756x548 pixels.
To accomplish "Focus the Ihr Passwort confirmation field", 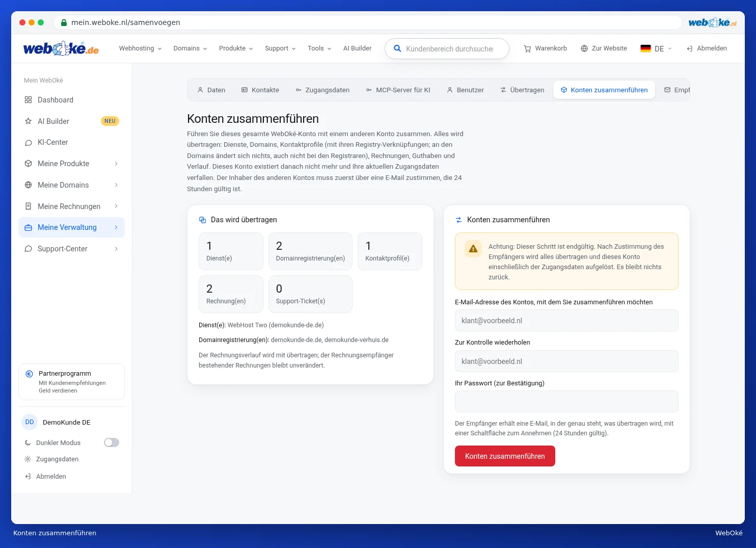I will (x=566, y=402).
